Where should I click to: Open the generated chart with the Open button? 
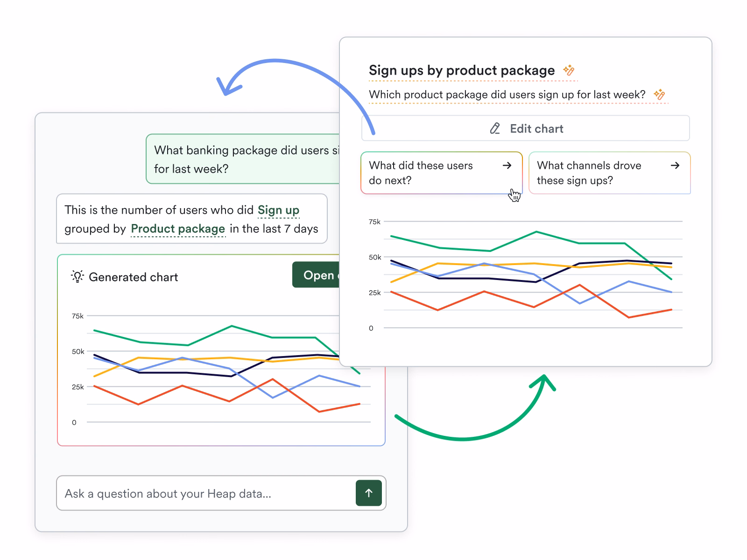(316, 275)
